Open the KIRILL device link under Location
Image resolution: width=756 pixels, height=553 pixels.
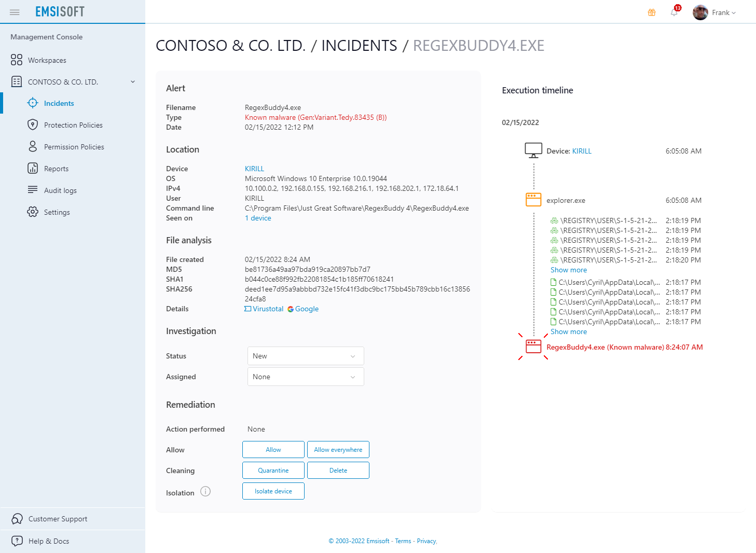pyautogui.click(x=254, y=169)
